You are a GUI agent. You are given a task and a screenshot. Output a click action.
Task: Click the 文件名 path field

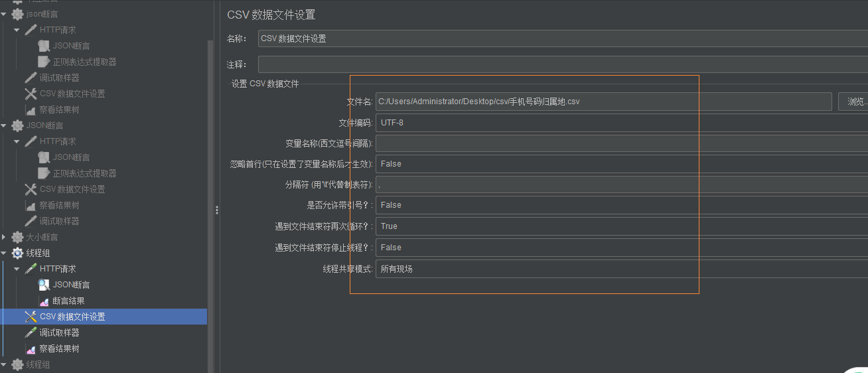(x=603, y=102)
